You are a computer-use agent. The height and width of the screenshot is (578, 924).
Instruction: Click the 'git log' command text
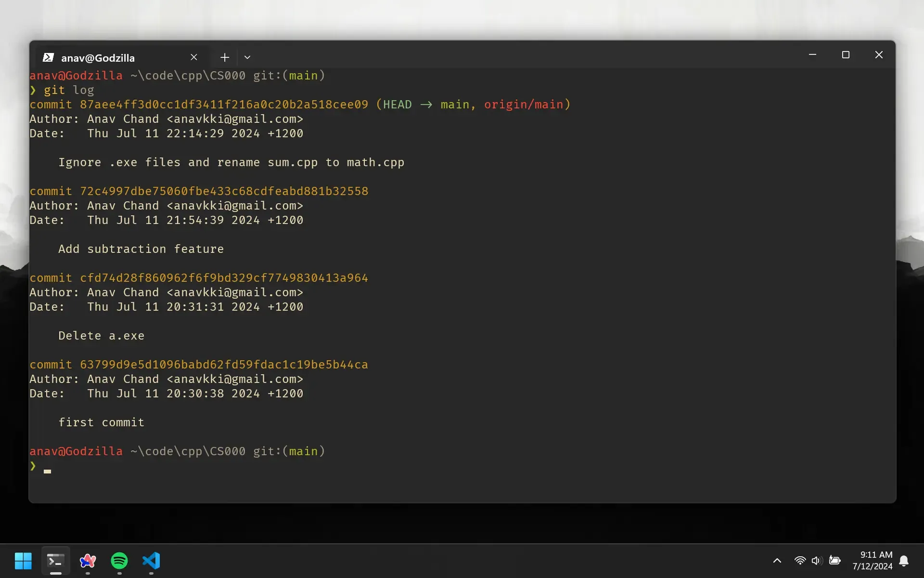(69, 90)
